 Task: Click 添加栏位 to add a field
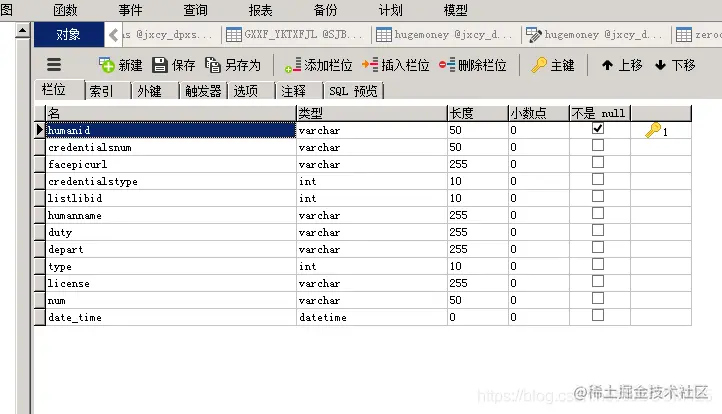(x=318, y=65)
